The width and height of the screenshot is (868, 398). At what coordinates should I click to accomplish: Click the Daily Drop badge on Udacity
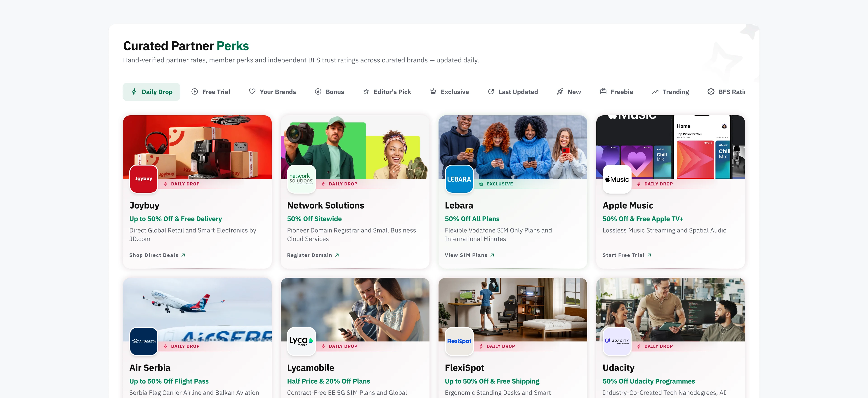point(655,346)
